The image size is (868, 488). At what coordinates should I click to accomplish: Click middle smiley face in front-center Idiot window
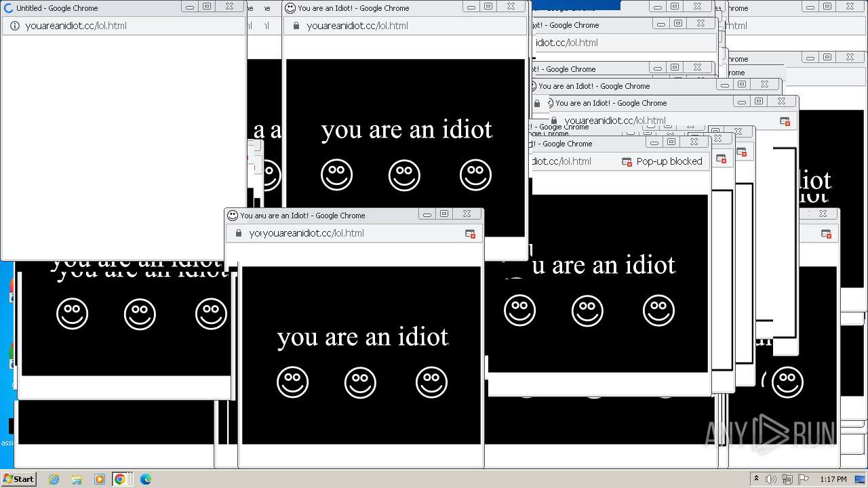tap(360, 383)
